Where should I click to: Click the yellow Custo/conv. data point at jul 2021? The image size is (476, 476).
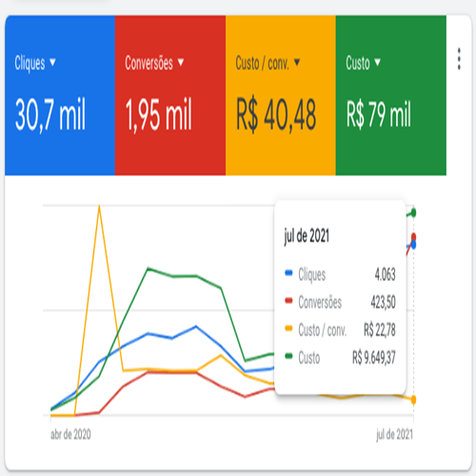coord(413,400)
